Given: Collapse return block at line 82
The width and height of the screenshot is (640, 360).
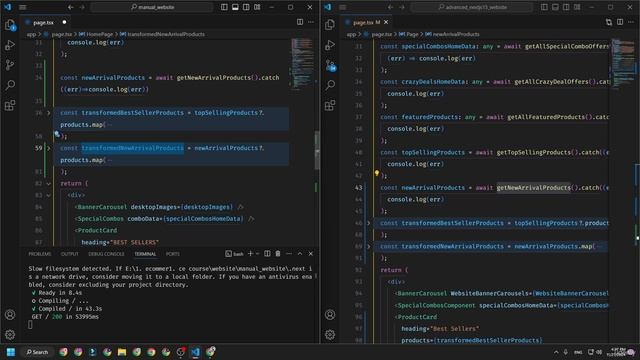Looking at the screenshot, I should [x=49, y=184].
